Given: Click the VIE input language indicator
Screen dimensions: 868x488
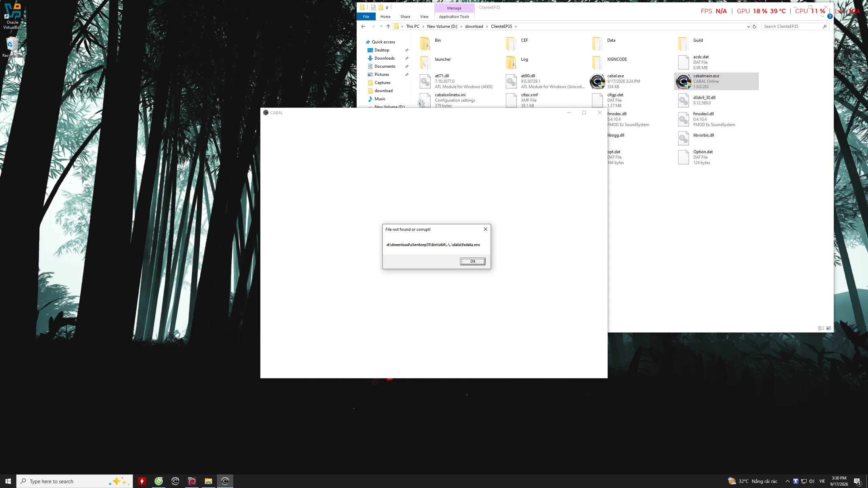Looking at the screenshot, I should [x=822, y=481].
